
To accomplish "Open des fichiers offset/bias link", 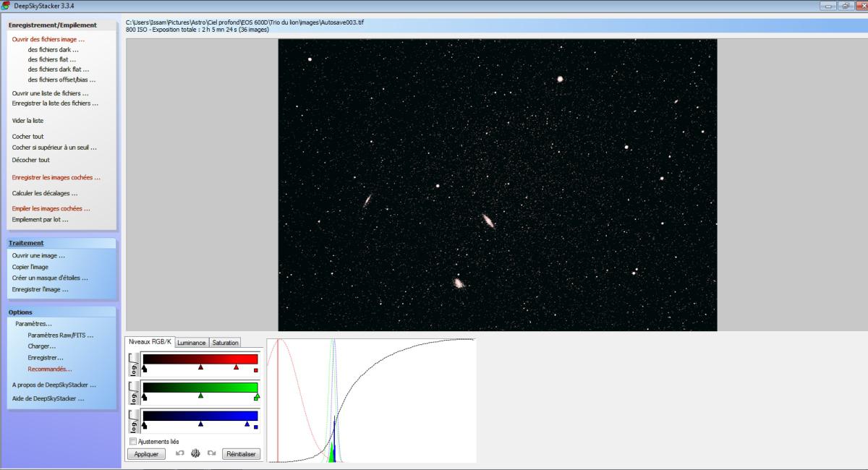I will tap(62, 80).
